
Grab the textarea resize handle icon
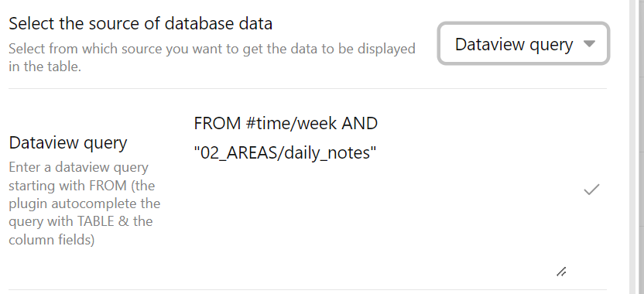pyautogui.click(x=561, y=272)
